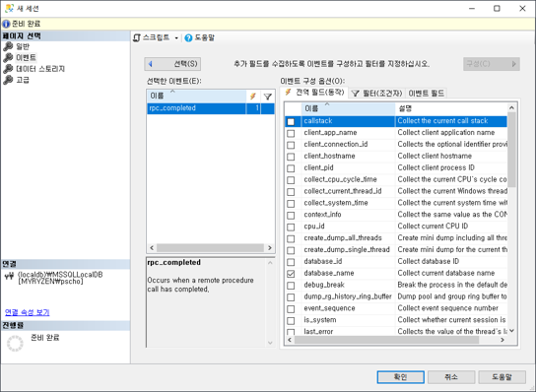Click the 도움말 button at bottom
This screenshot has width=536, height=392.
[x=502, y=377]
